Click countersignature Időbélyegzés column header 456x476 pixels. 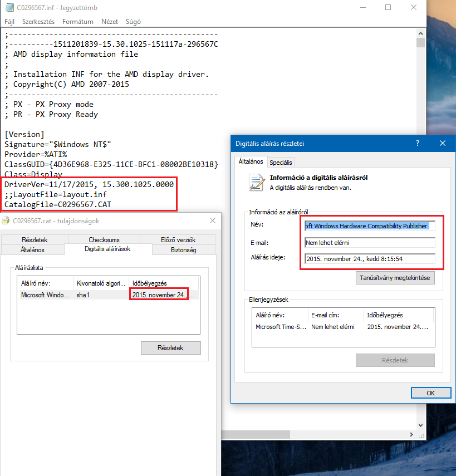pyautogui.click(x=399, y=315)
